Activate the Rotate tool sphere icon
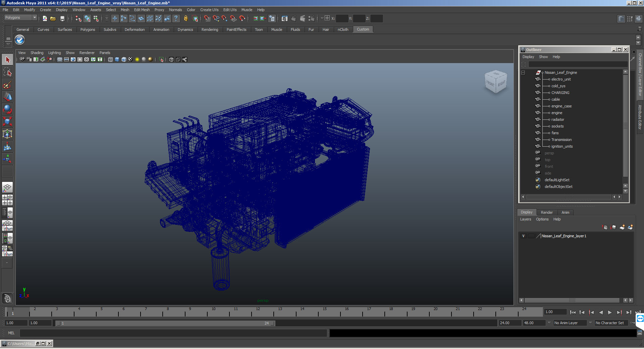Screen dimensions: 644x349 click(x=7, y=109)
